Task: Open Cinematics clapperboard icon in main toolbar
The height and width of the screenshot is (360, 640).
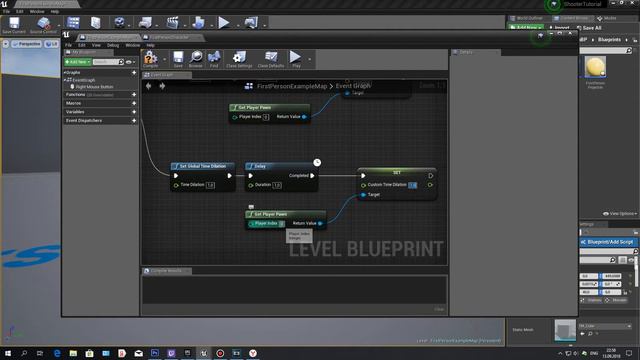Action: coord(172,23)
